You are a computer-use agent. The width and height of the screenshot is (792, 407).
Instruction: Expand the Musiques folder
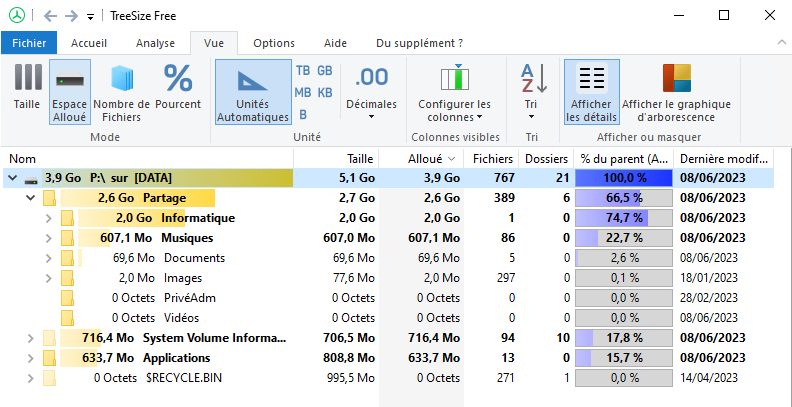(48, 238)
